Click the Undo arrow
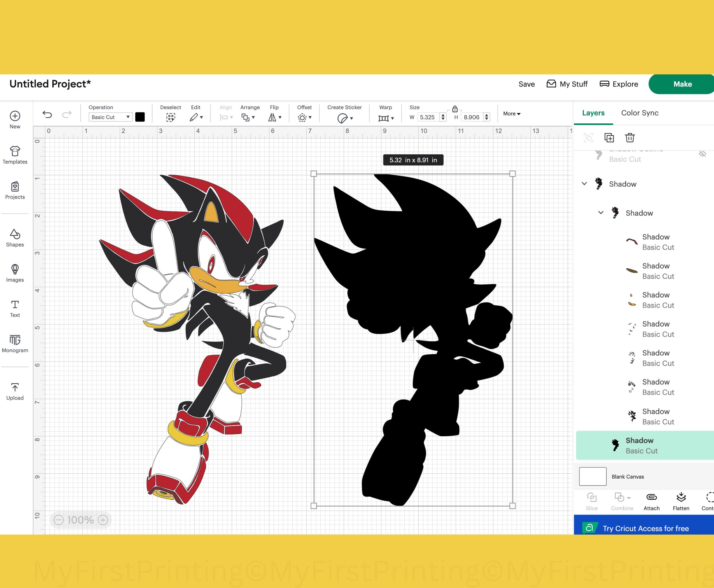Image resolution: width=714 pixels, height=588 pixels. [47, 114]
